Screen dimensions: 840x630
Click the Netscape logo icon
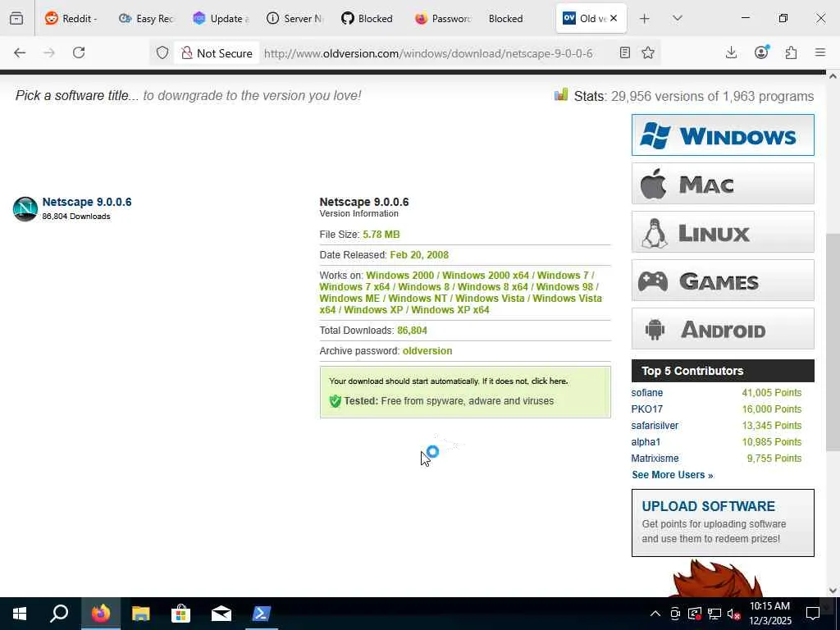tap(25, 209)
